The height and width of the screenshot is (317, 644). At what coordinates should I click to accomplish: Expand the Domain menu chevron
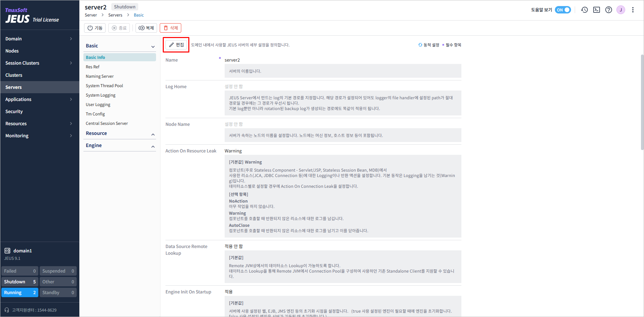[71, 39]
